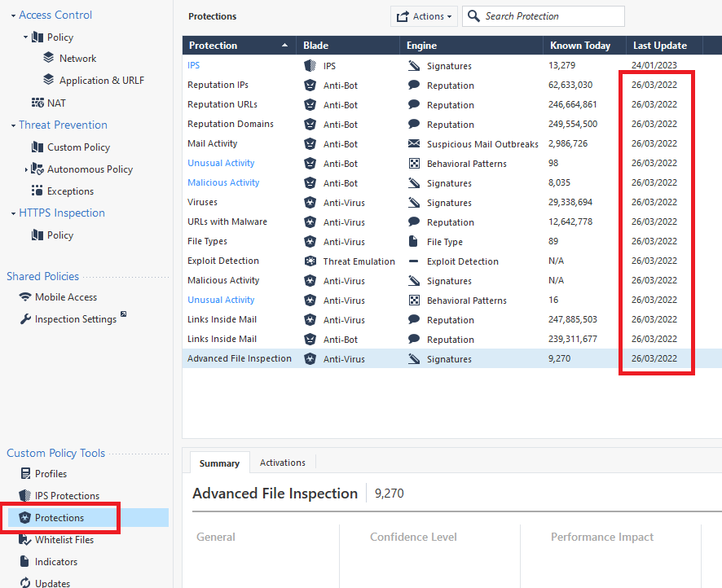Open the Malicious Activity Anti-Bot link
The height and width of the screenshot is (588, 722).
[x=223, y=182]
